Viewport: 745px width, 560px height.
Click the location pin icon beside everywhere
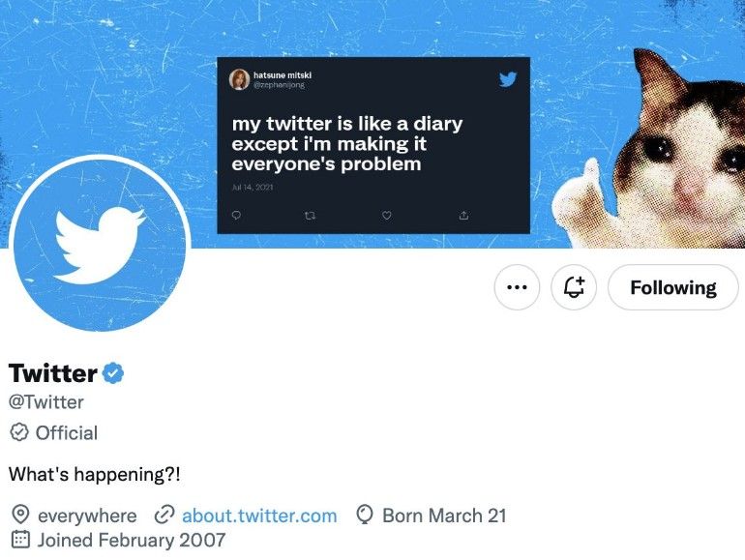pyautogui.click(x=19, y=516)
